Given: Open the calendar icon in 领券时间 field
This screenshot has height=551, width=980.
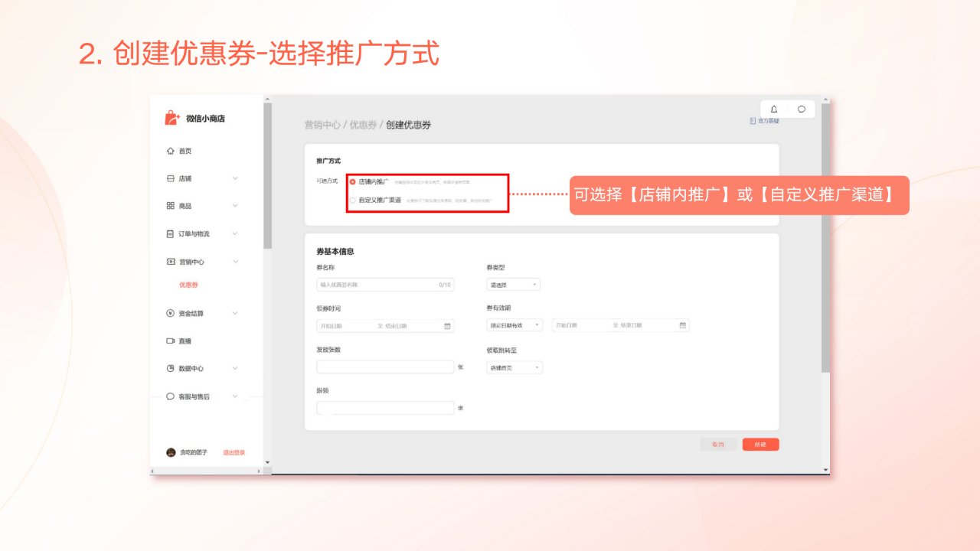Looking at the screenshot, I should point(447,326).
